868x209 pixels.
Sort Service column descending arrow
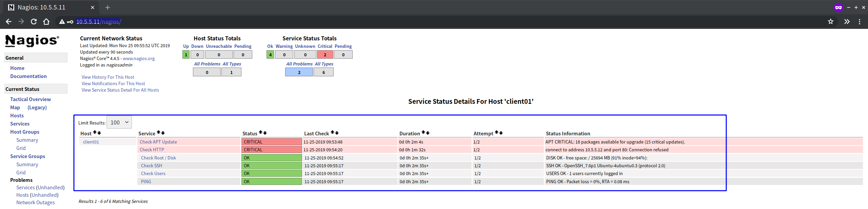tap(163, 133)
